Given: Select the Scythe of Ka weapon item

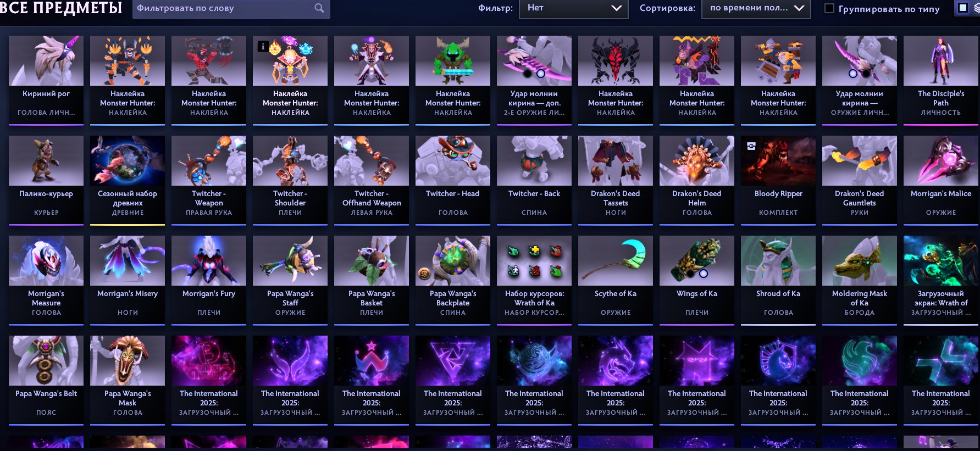Looking at the screenshot, I should [x=615, y=280].
